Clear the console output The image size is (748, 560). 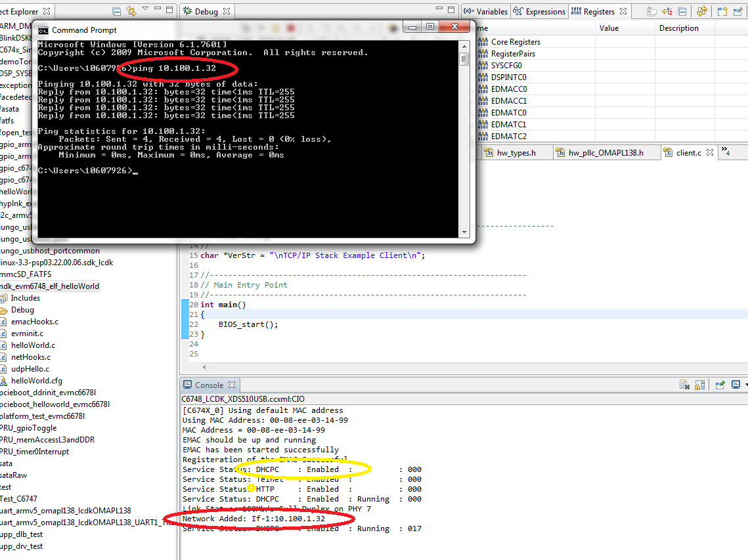pos(684,385)
